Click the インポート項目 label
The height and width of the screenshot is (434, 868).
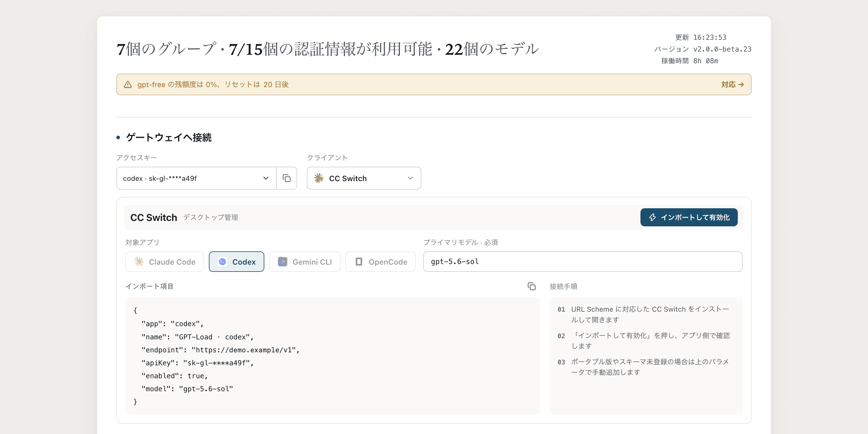[149, 286]
